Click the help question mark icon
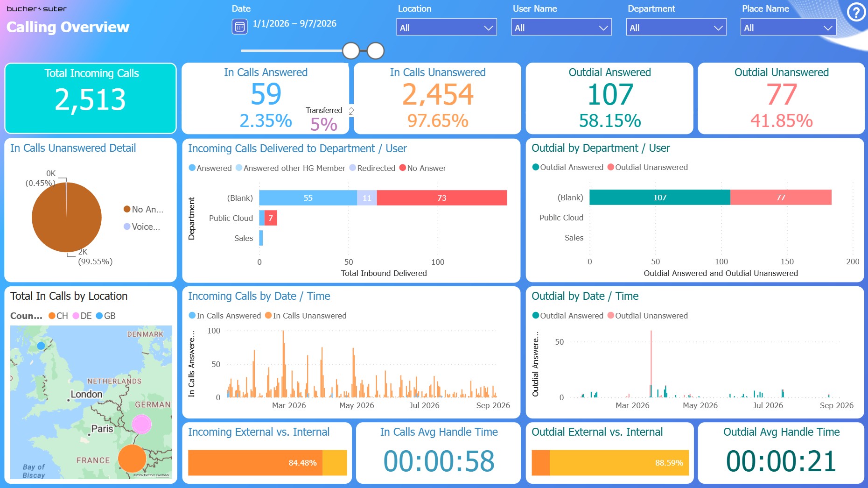This screenshot has width=868, height=488. [x=856, y=13]
